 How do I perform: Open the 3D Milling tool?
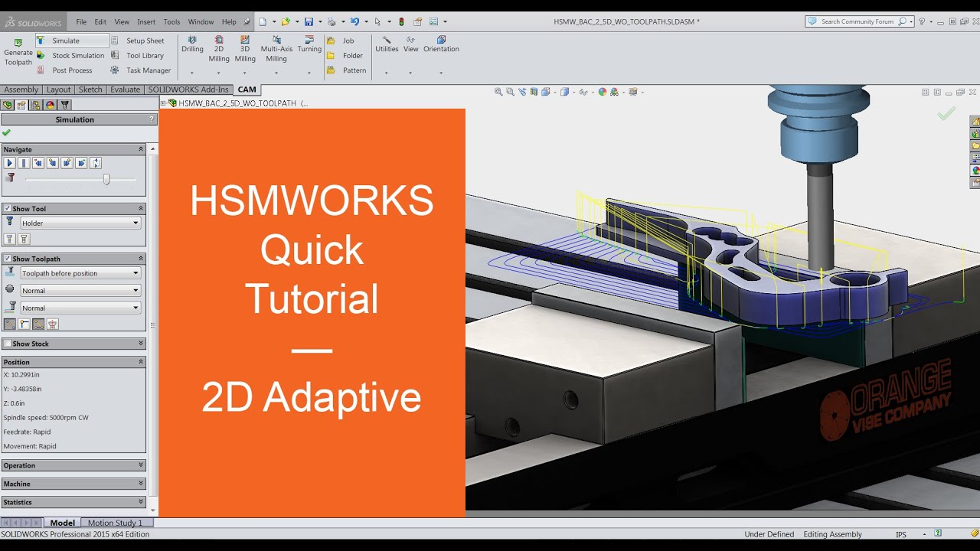pyautogui.click(x=245, y=48)
